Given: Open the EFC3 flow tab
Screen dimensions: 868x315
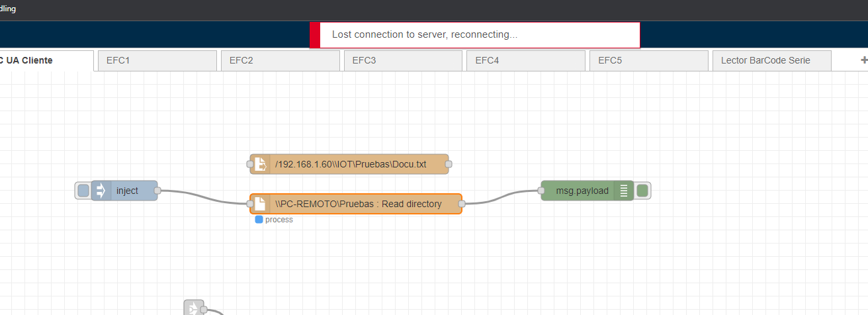Looking at the screenshot, I should click(402, 60).
